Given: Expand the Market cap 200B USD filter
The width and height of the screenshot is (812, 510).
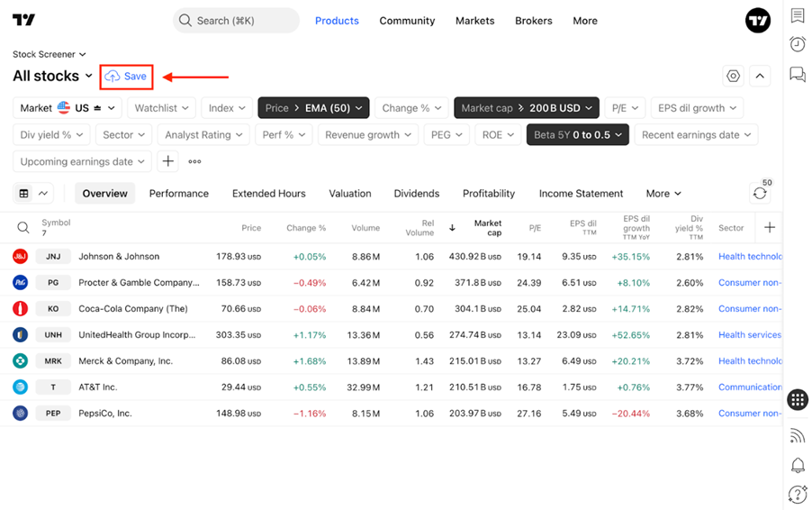Looking at the screenshot, I should [526, 108].
